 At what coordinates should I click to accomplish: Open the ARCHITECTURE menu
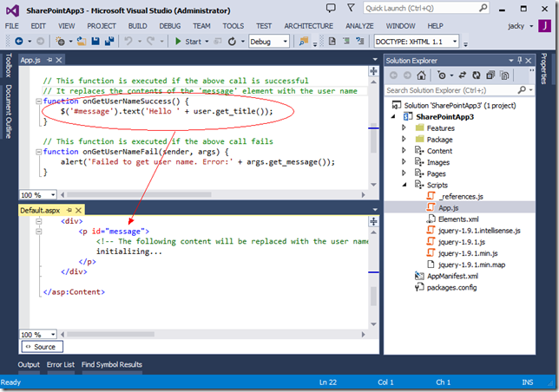309,26
